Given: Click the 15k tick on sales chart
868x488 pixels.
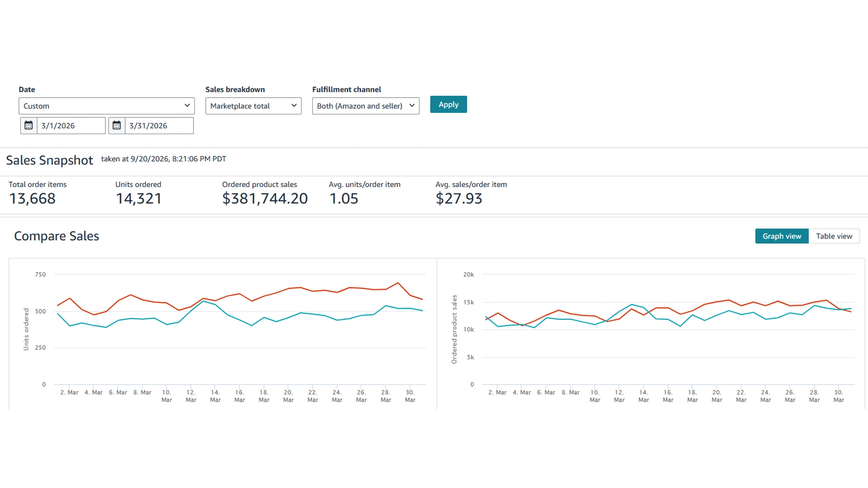Looking at the screenshot, I should point(469,302).
